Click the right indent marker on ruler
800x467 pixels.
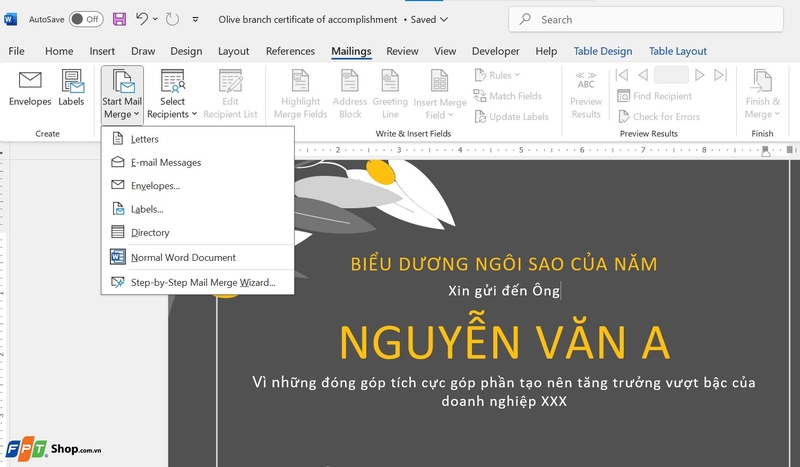coord(766,151)
